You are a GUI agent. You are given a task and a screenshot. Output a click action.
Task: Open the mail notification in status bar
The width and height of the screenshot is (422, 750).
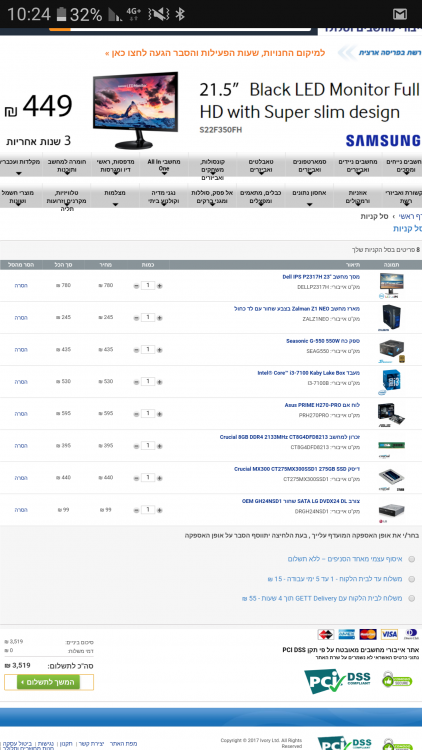[400, 14]
